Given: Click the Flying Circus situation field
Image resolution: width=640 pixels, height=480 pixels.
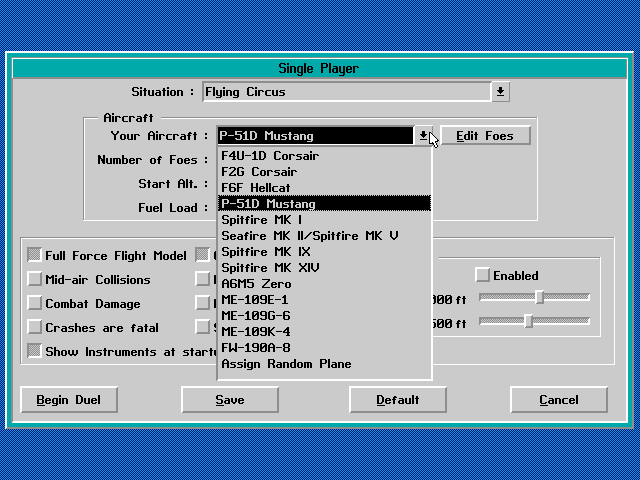Looking at the screenshot, I should pos(346,92).
